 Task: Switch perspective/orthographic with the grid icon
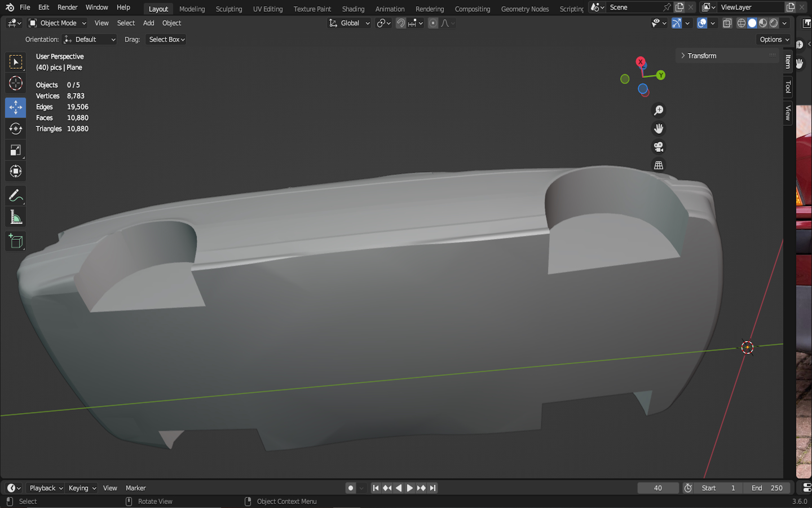click(x=658, y=165)
